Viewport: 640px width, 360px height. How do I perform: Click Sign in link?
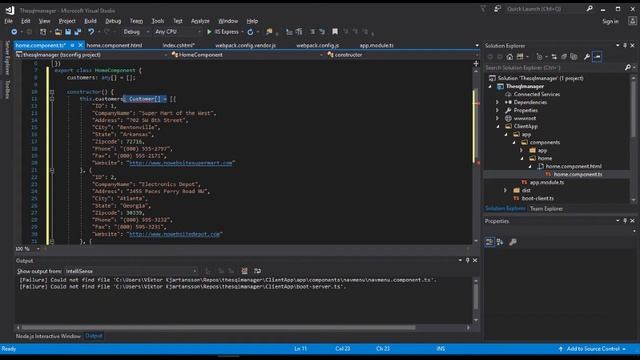pyautogui.click(x=610, y=21)
